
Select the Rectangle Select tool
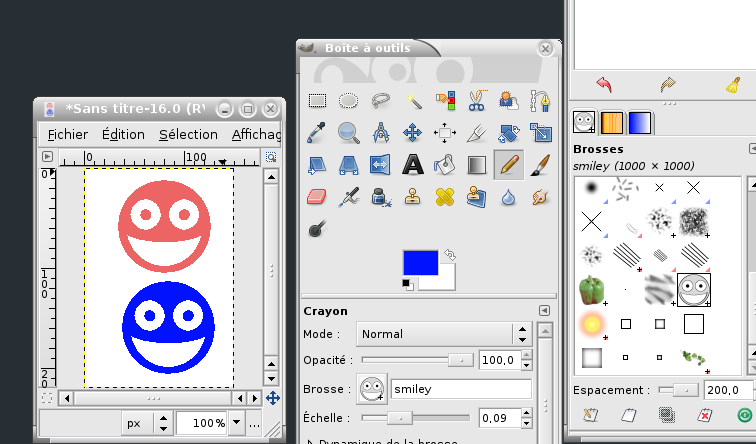pos(317,100)
